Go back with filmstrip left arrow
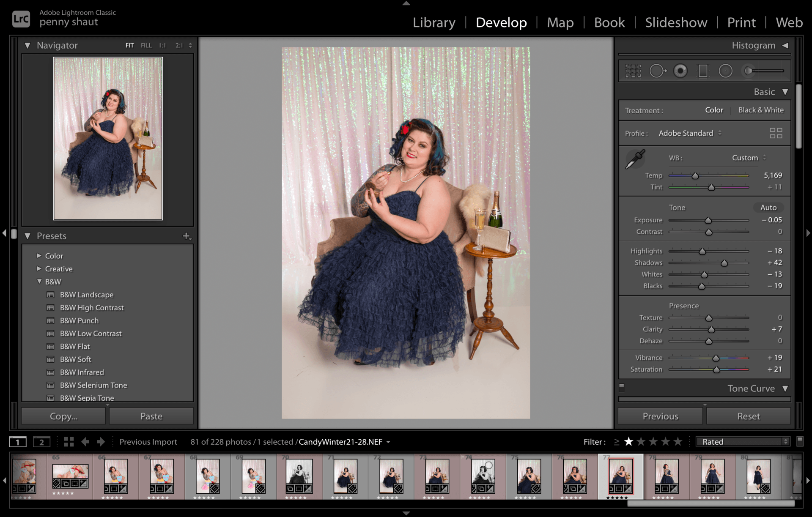This screenshot has width=812, height=517. coord(85,442)
